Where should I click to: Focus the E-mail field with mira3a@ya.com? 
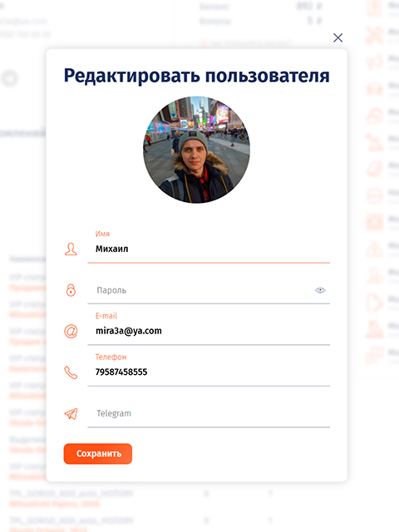(x=209, y=331)
